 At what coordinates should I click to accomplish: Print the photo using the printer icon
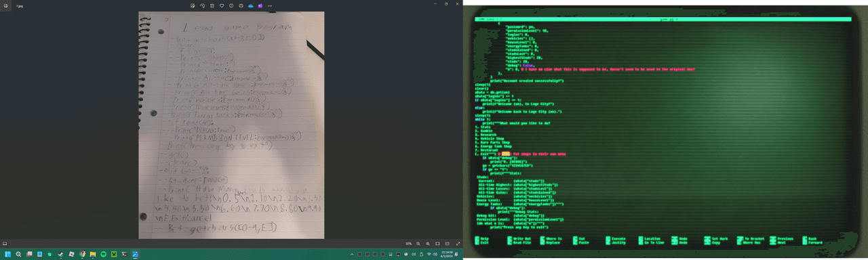coord(241,5)
